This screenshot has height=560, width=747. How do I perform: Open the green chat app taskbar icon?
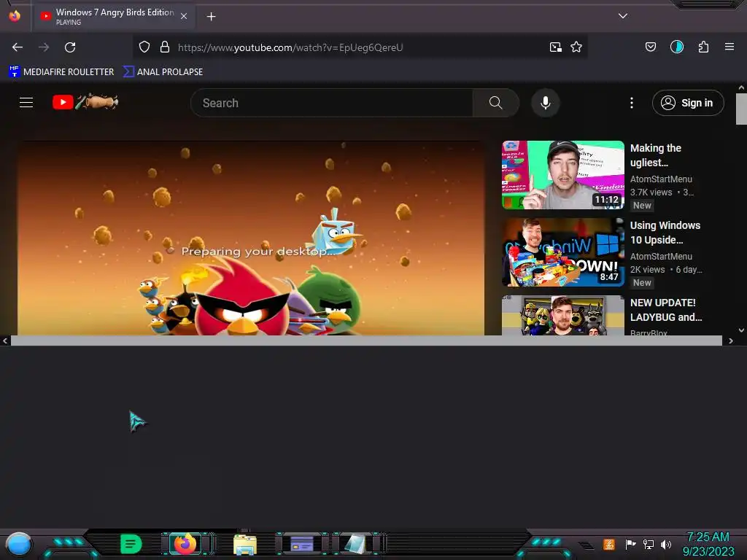131,544
